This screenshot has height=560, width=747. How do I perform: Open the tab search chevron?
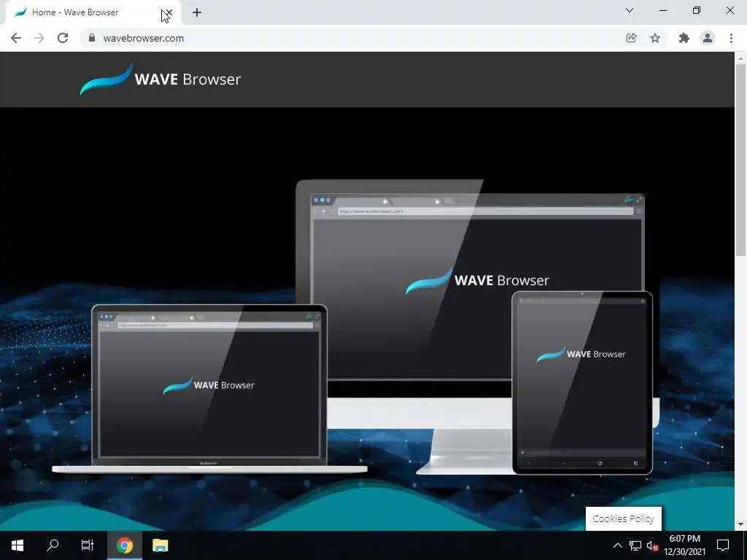point(630,10)
